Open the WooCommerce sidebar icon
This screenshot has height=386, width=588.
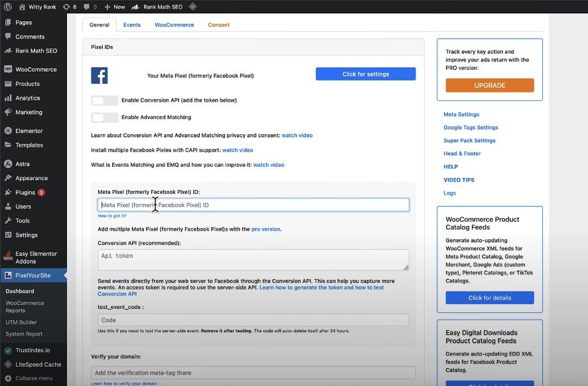coord(8,69)
